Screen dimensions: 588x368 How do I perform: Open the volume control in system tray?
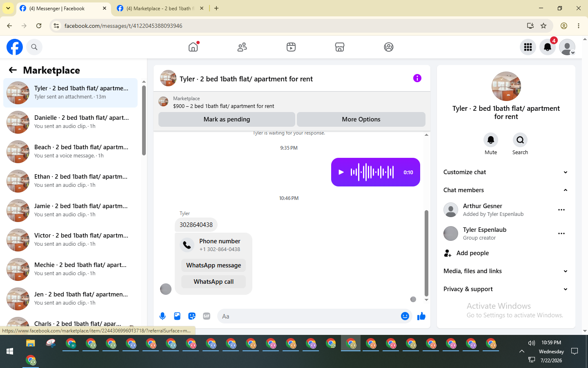(x=531, y=343)
